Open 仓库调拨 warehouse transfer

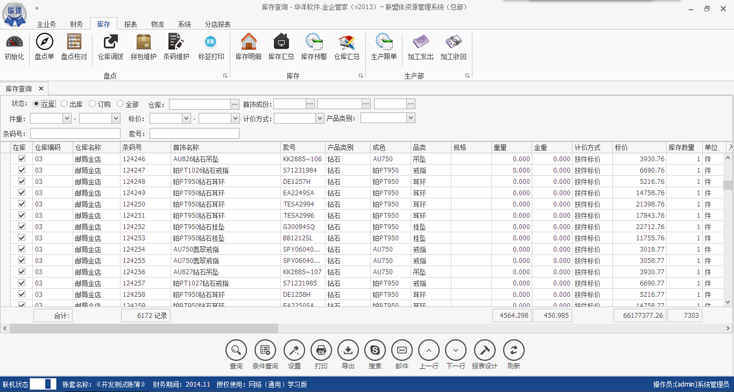(110, 47)
